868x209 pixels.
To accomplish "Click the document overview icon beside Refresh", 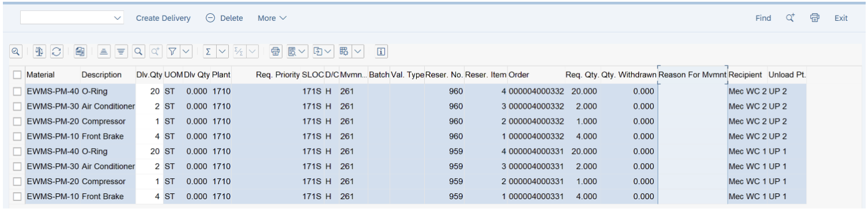I will click(x=81, y=52).
